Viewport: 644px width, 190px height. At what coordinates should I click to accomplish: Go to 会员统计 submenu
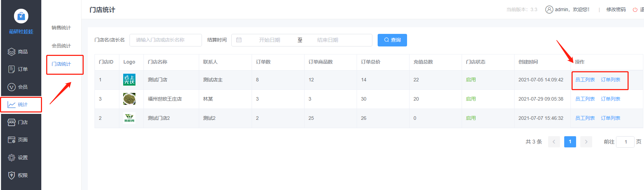[61, 46]
